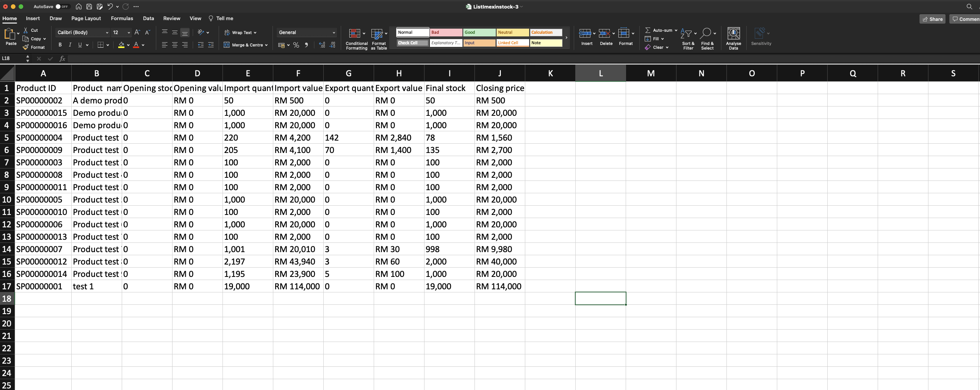Expand the General number format dropdown
Viewport: 980px width, 390px height.
334,33
